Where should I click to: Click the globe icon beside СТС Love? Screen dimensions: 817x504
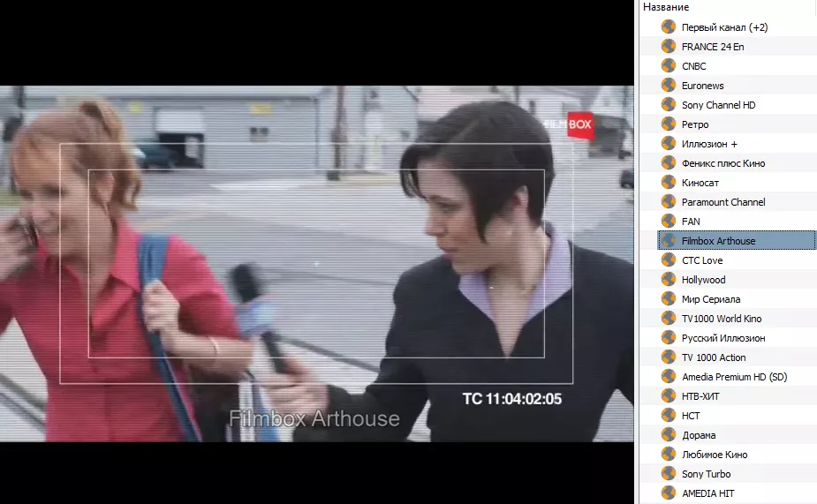(669, 260)
